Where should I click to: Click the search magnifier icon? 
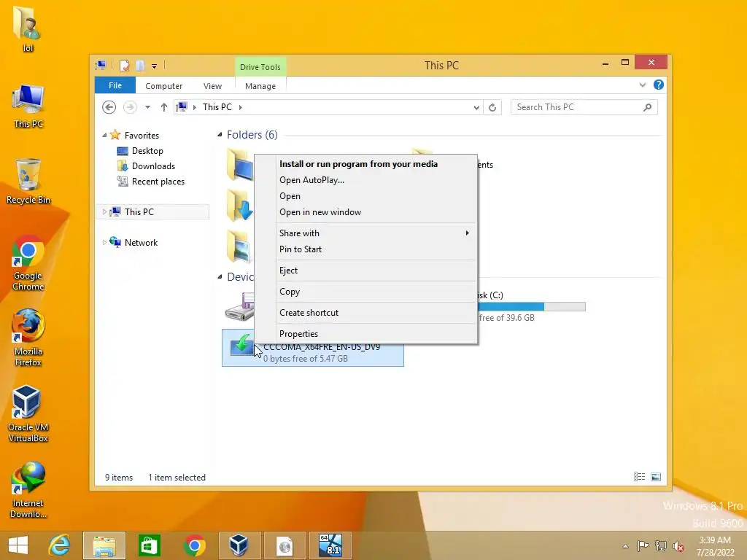(x=647, y=107)
